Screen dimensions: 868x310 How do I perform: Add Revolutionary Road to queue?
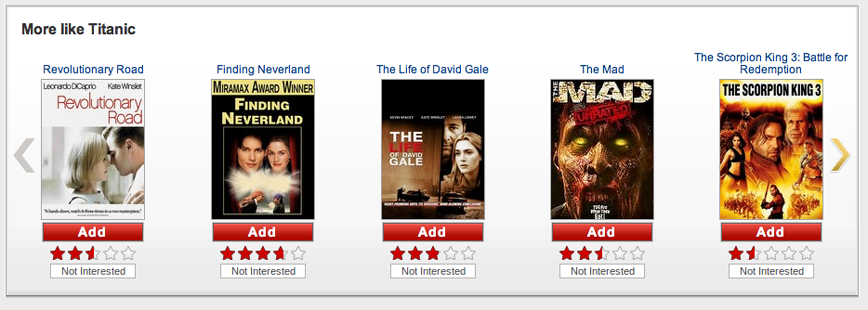(x=93, y=232)
